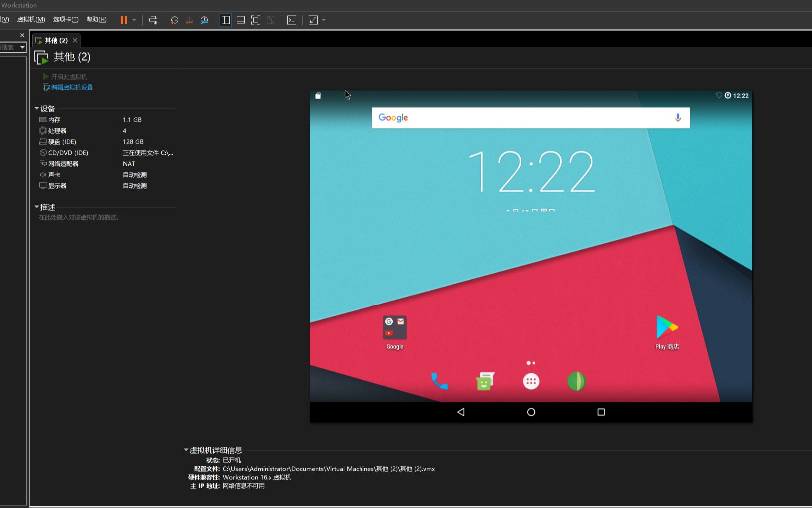
Task: Open the 虚拟机(M) menu
Action: [x=31, y=19]
